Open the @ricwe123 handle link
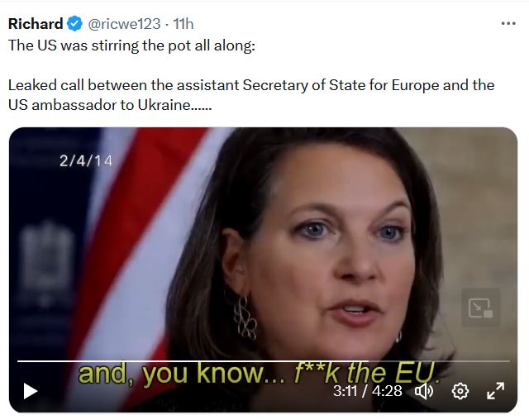 [x=124, y=24]
